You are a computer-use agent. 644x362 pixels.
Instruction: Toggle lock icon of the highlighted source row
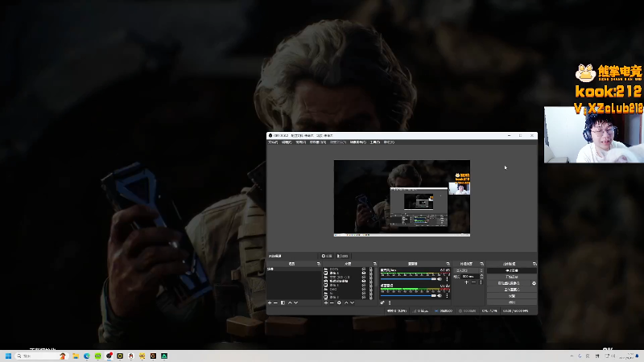pos(371,281)
